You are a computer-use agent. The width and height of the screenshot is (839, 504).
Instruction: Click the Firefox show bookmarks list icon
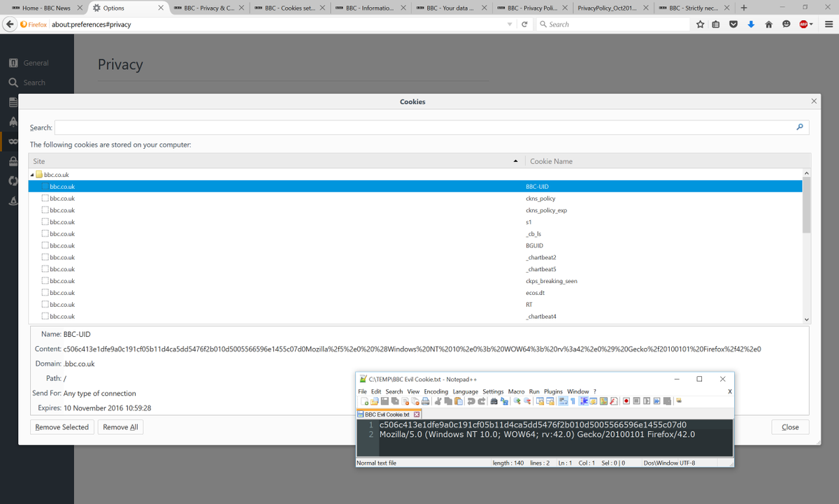click(x=716, y=24)
